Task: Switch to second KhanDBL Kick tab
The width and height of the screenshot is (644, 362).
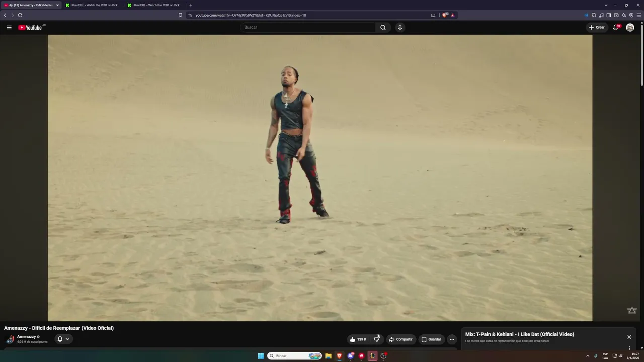Action: point(155,5)
